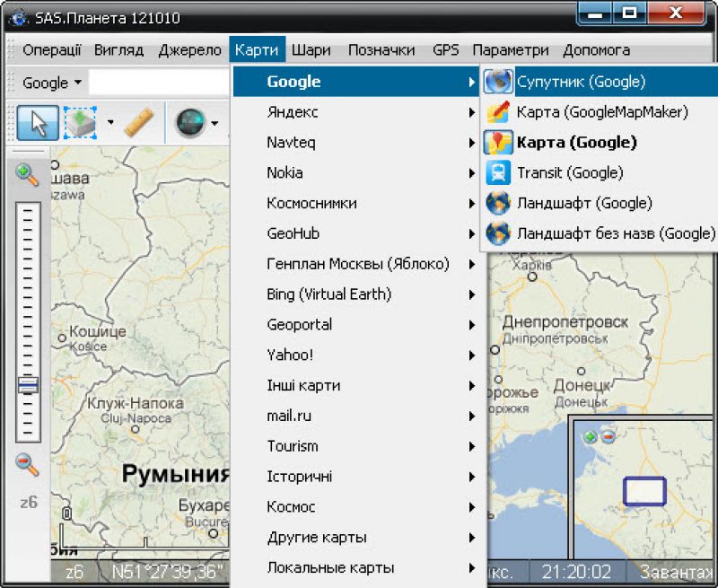Open the Шари menu

coord(311,49)
